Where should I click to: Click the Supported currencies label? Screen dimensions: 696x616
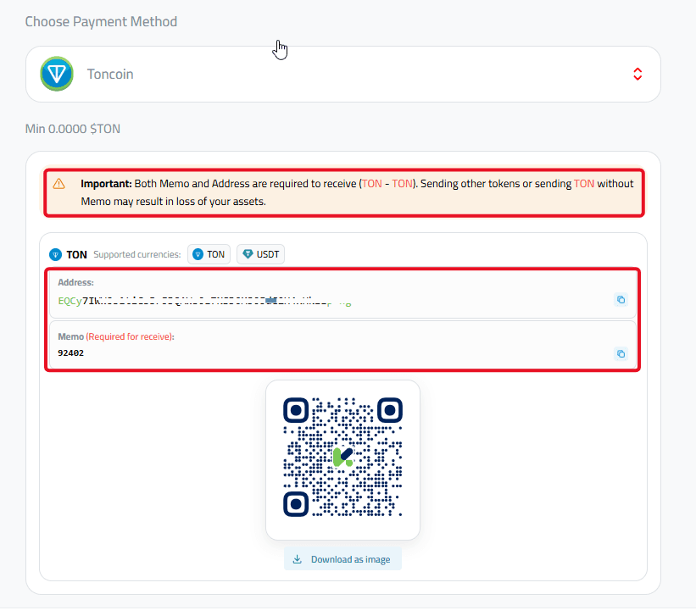[x=137, y=254]
